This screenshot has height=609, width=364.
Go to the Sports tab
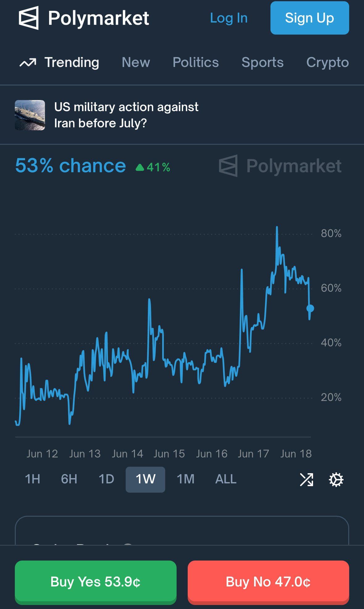point(262,62)
